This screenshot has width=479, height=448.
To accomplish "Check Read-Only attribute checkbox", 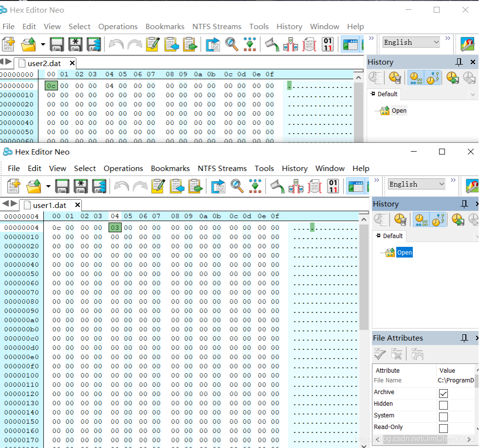I will coord(444,428).
